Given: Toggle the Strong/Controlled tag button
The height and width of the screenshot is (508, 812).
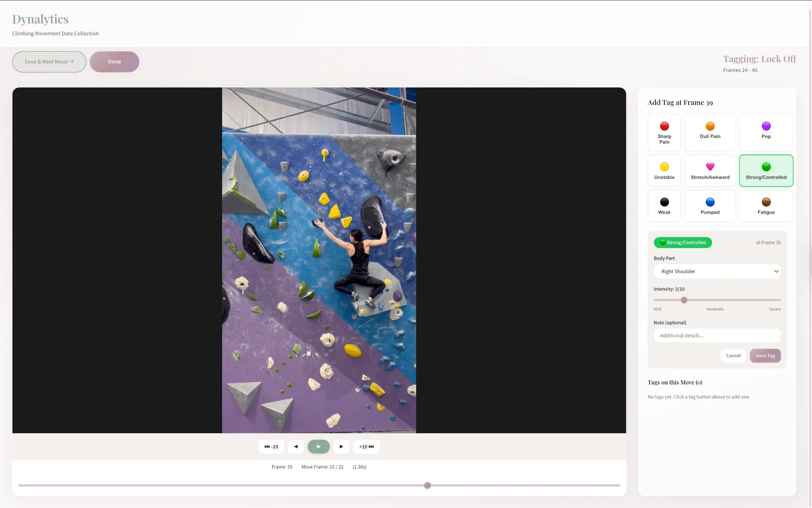Looking at the screenshot, I should 766,171.
